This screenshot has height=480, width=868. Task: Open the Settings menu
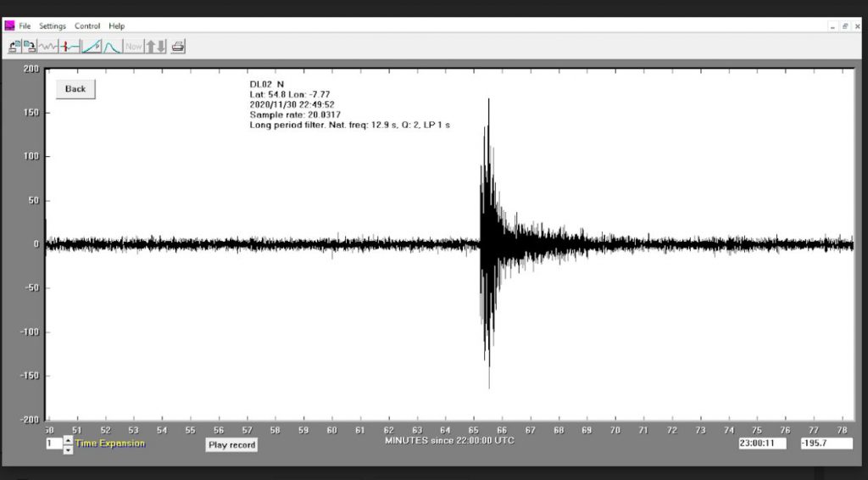[53, 26]
